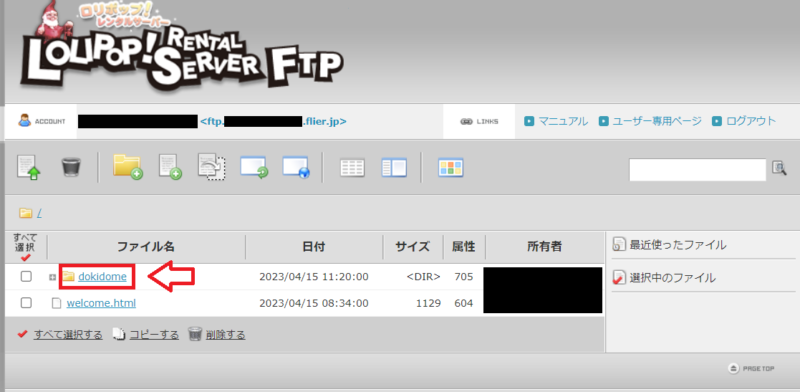Sort by 所有者 column header
Viewport: 800px width, 392px height.
click(x=544, y=247)
